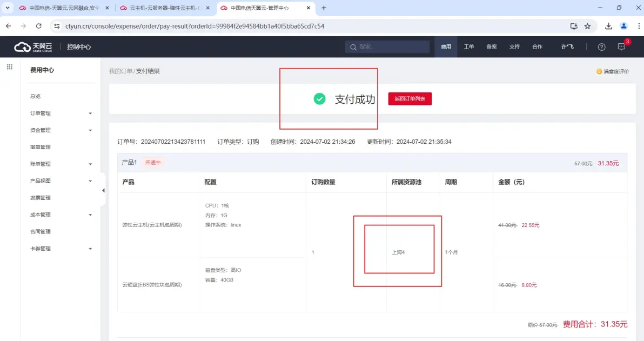Click 云硬盘(EBS弹性块包周期) product cell

tap(152, 285)
